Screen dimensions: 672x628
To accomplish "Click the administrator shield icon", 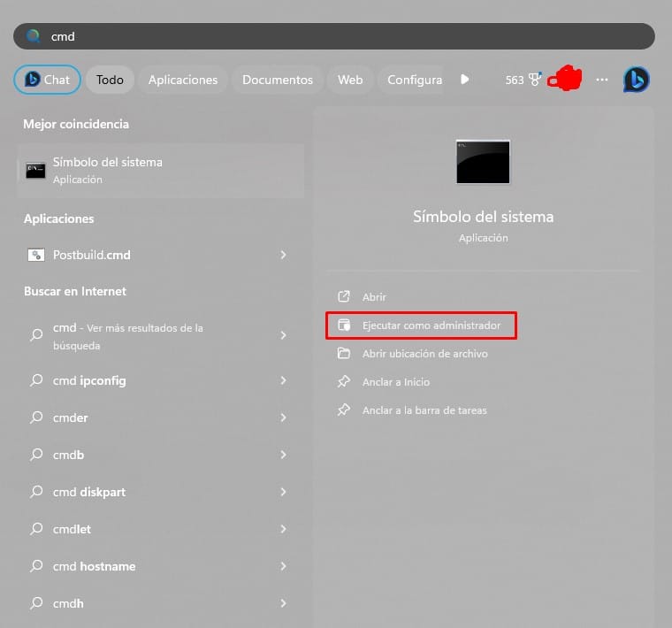I will click(x=344, y=325).
